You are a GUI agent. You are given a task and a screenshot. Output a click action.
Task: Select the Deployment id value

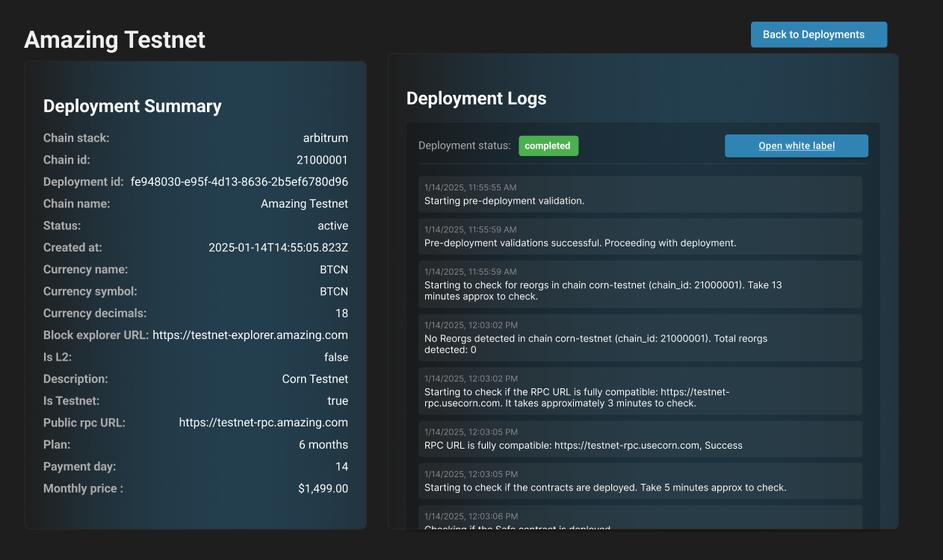239,182
